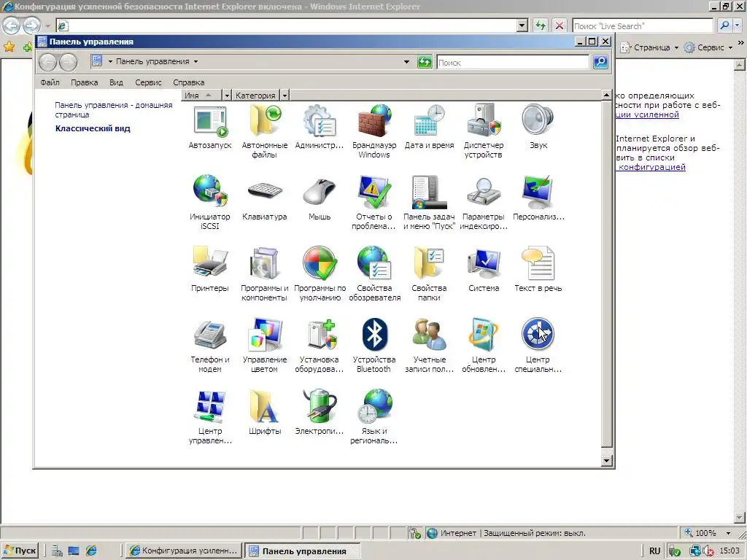Open Сервис dropdown in Internet Explorer toolbar
This screenshot has height=560, width=747.
coord(708,47)
